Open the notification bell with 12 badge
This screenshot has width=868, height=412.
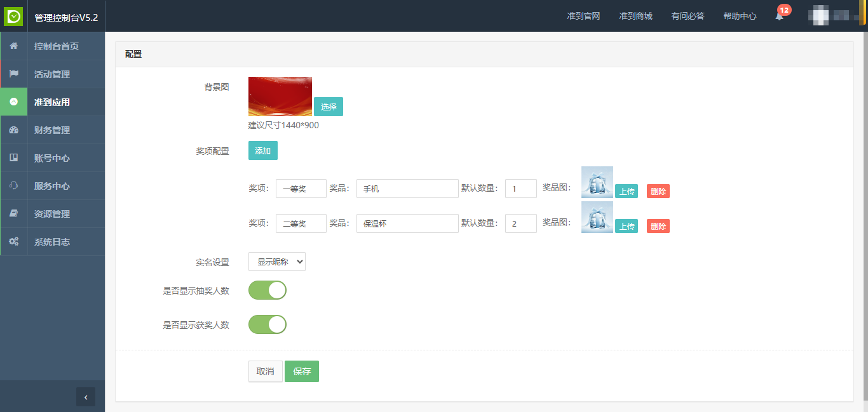(779, 16)
